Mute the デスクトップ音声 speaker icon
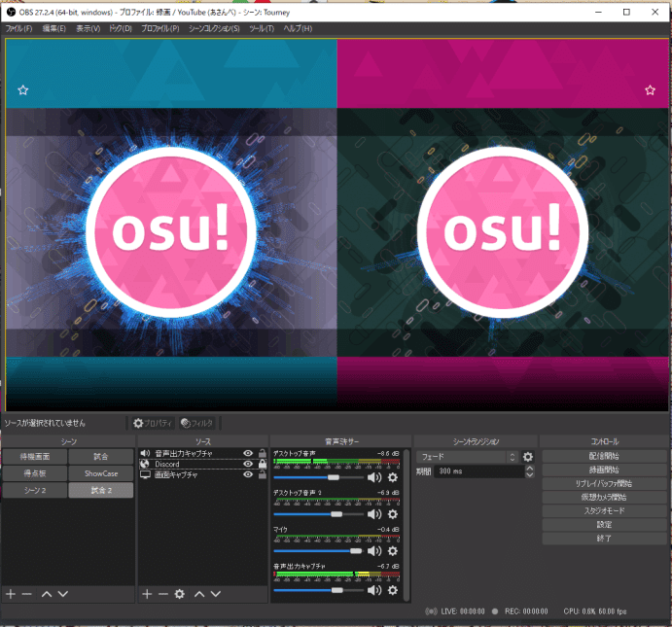The image size is (672, 627). [374, 477]
